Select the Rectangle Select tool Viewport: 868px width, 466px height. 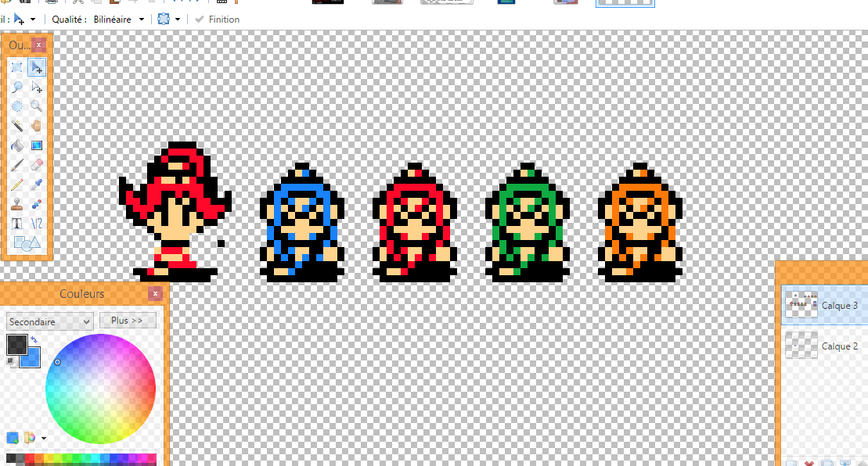click(x=17, y=68)
